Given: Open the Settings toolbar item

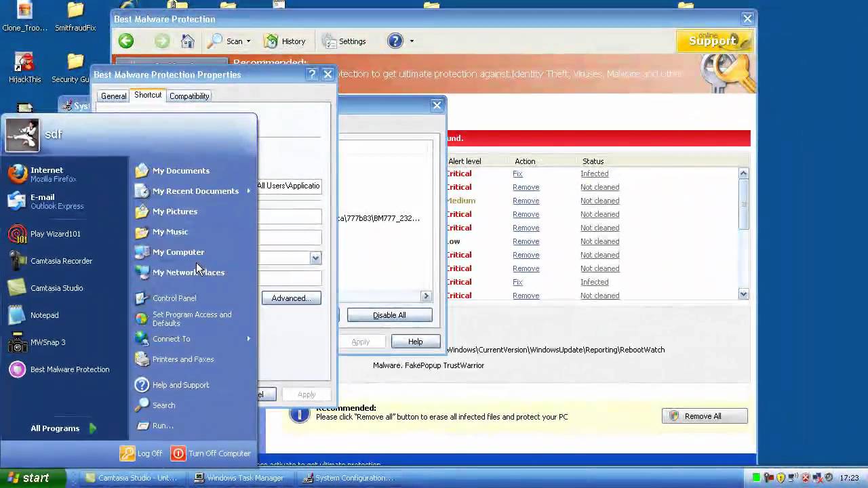Looking at the screenshot, I should coord(344,41).
